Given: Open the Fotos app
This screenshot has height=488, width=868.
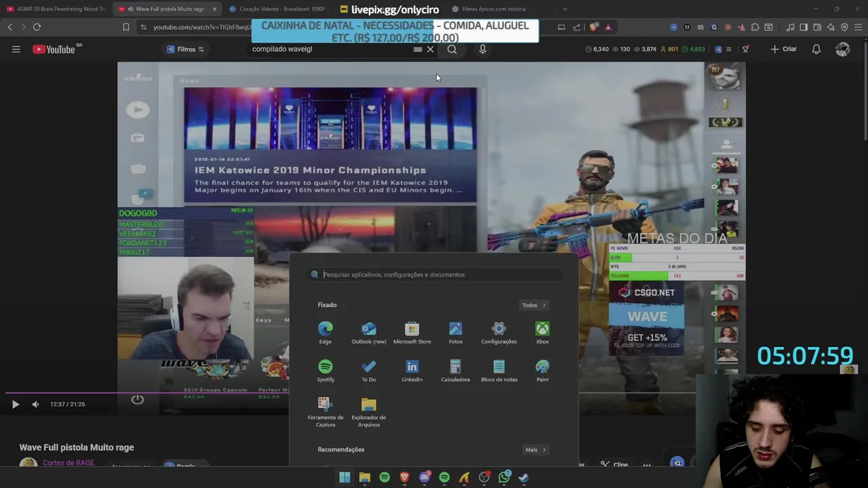Looking at the screenshot, I should 456,333.
